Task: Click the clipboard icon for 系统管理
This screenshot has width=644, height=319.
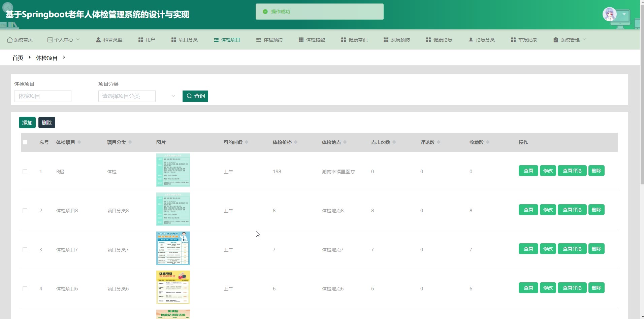Action: point(556,40)
